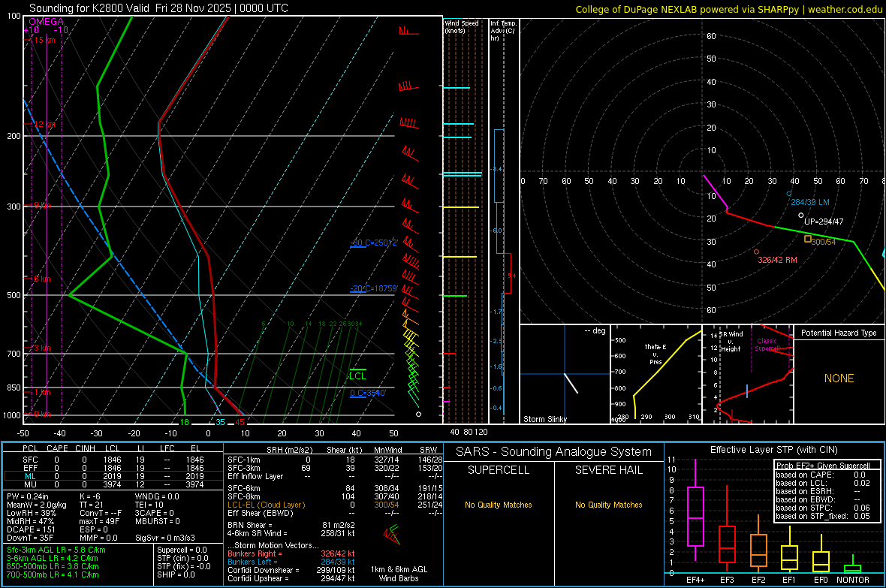
Task: Click the Bunkers Left = label
Action: click(252, 562)
